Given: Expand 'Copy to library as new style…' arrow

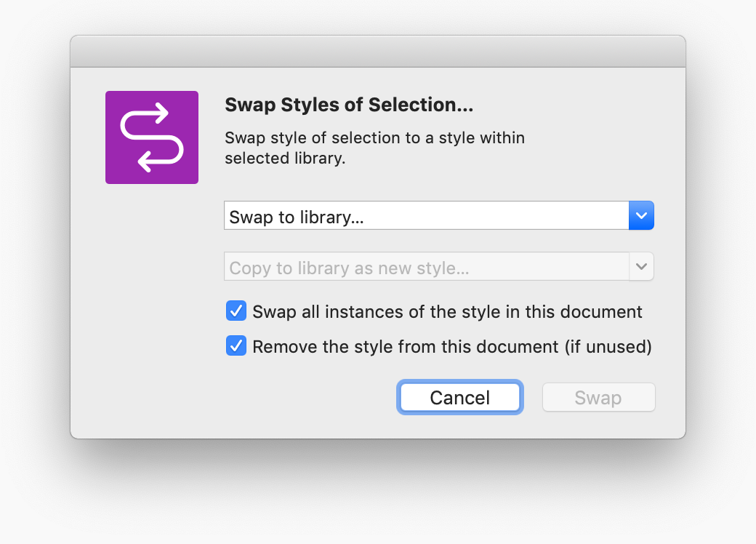Looking at the screenshot, I should coord(641,266).
